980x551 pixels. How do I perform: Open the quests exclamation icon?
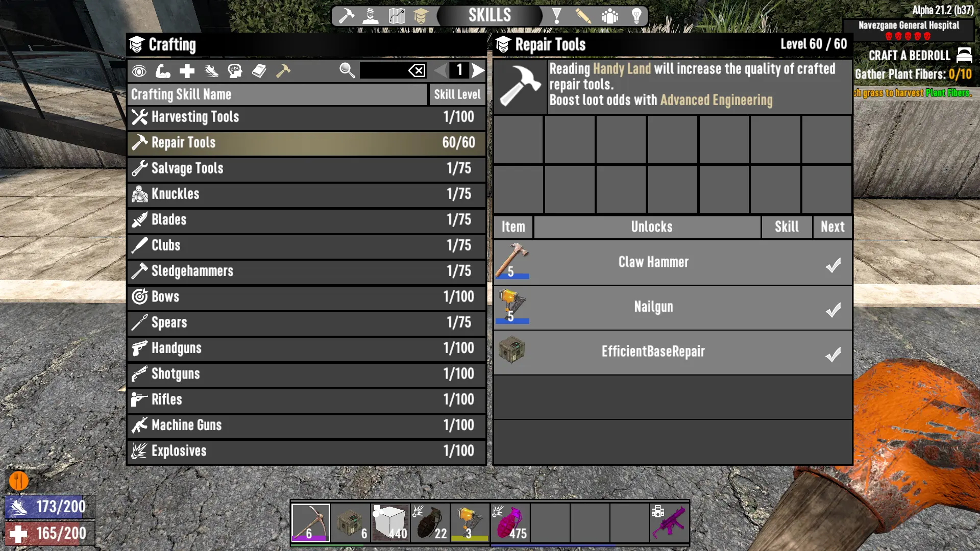pos(557,16)
